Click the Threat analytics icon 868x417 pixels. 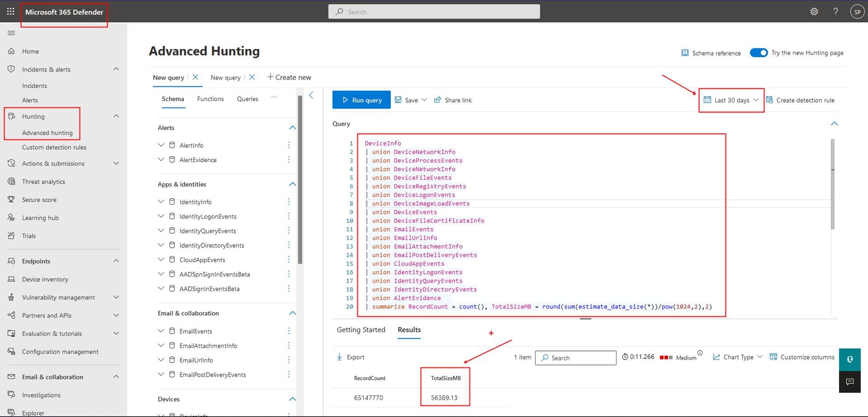pos(11,181)
